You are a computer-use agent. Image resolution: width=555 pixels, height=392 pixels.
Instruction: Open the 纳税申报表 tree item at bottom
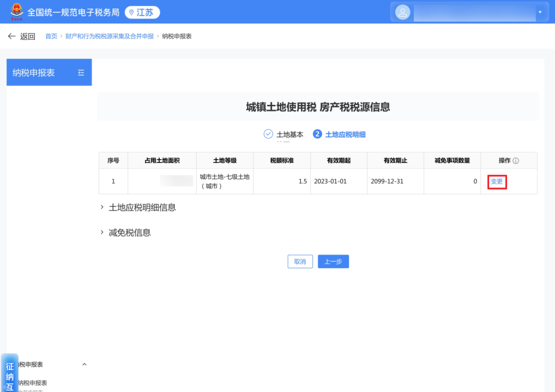click(32, 383)
